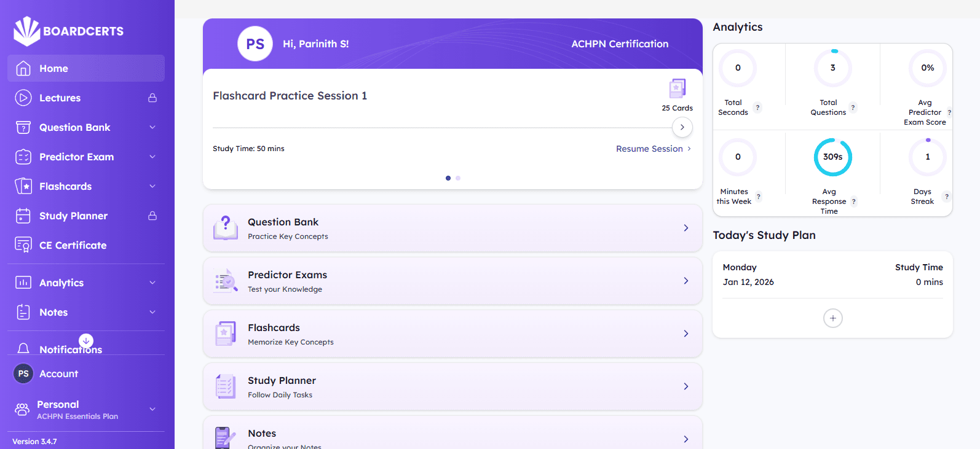Go to Home in the sidebar
The height and width of the screenshot is (449, 980).
pyautogui.click(x=86, y=68)
